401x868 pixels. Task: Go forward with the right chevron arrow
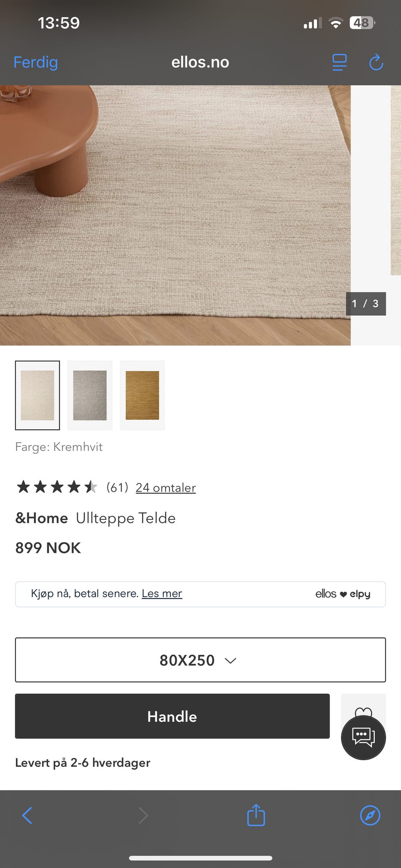tap(143, 815)
